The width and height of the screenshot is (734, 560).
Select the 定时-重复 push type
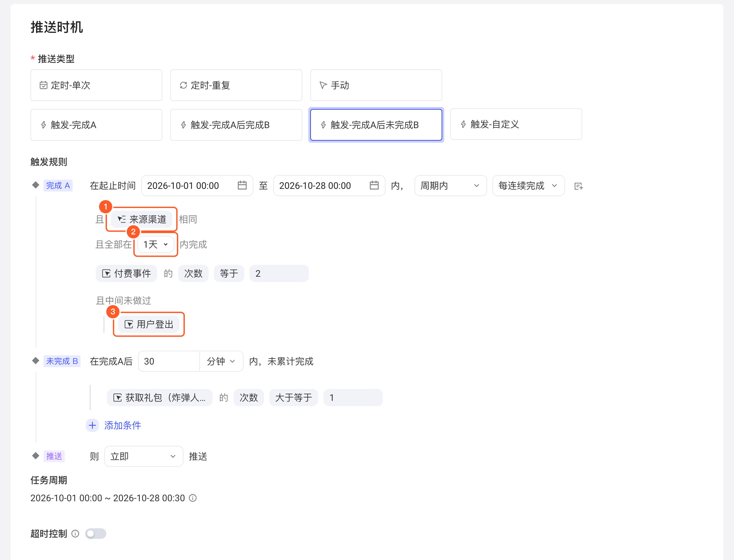[236, 85]
